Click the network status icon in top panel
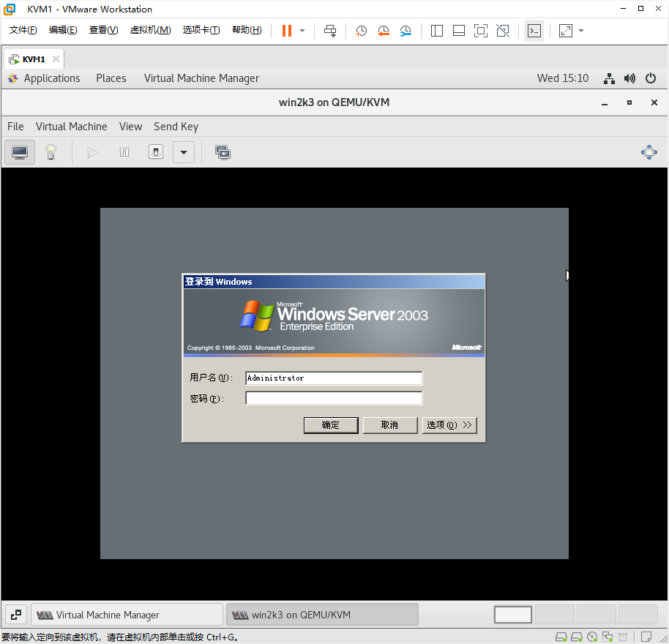This screenshot has height=644, width=669. point(609,78)
